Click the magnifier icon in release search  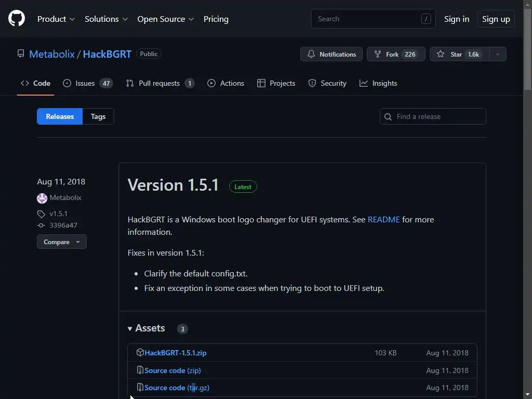click(388, 117)
